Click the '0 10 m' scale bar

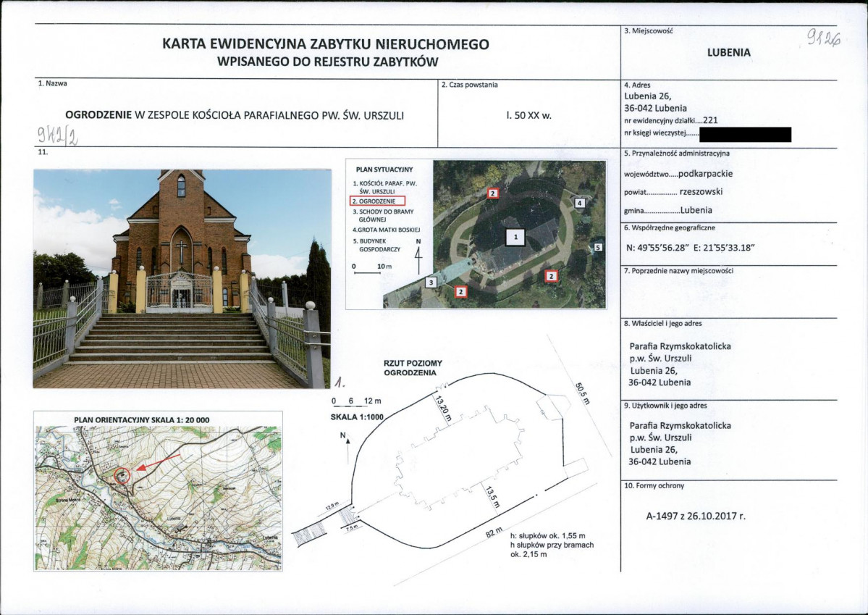tap(372, 269)
